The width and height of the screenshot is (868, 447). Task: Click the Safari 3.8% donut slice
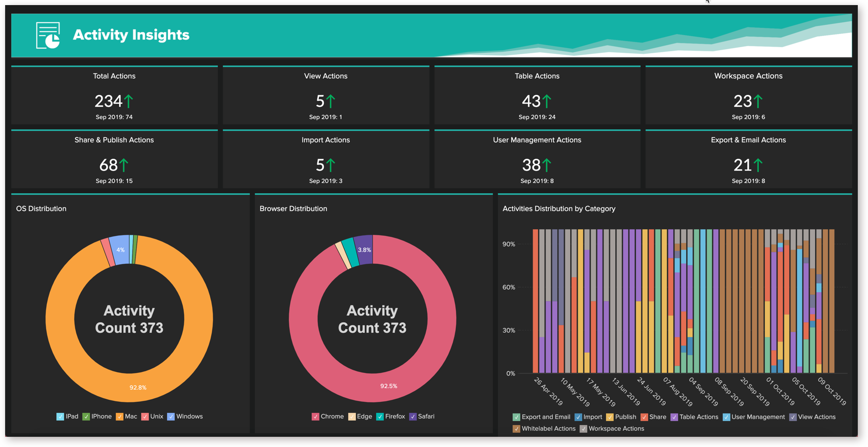(x=363, y=249)
